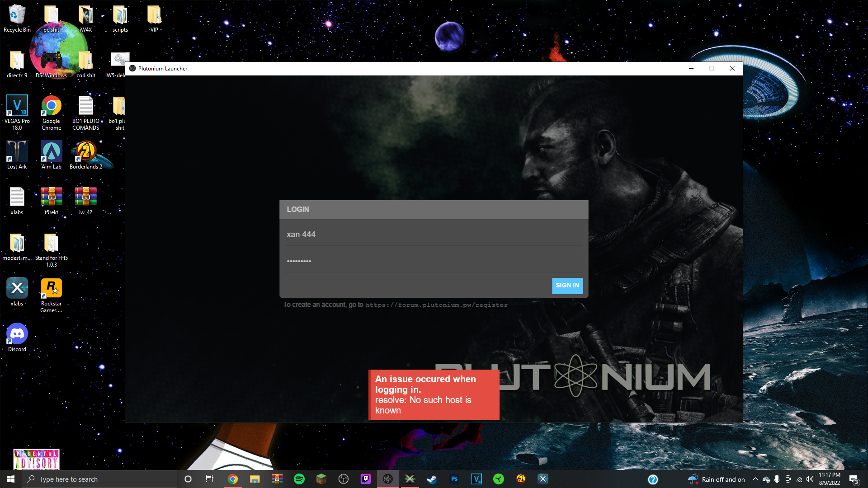Select the xlabs application shortcut icon
This screenshot has height=488, width=868.
tap(17, 292)
